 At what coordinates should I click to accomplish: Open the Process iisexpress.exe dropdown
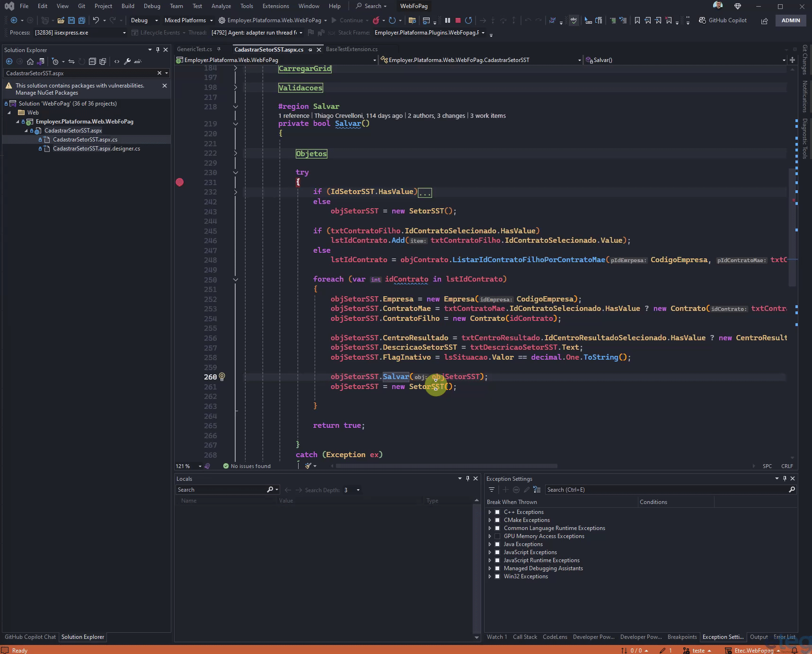click(x=80, y=33)
